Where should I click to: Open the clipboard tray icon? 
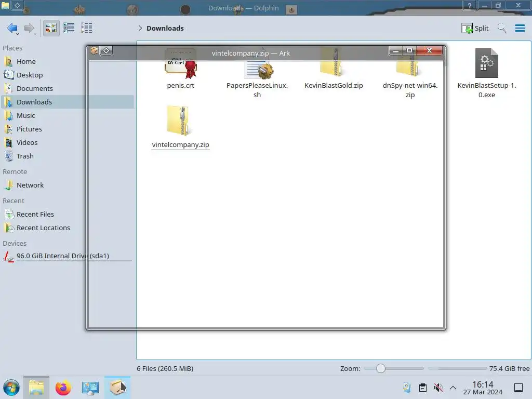tap(423, 388)
